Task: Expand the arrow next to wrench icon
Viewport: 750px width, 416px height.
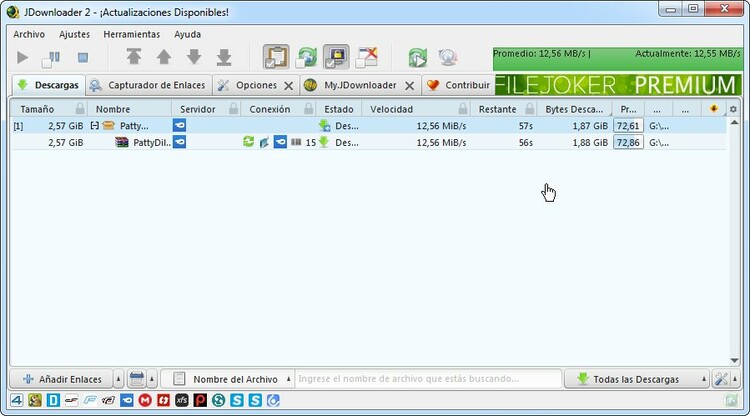Action: 735,379
